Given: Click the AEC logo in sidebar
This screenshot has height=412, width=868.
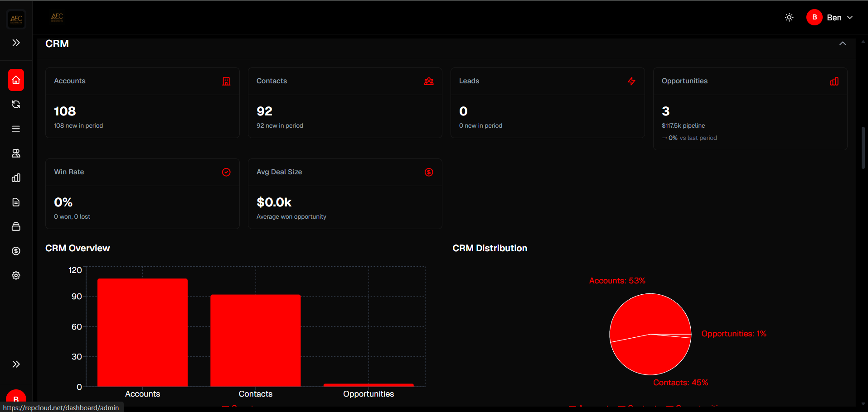Looking at the screenshot, I should [x=16, y=19].
